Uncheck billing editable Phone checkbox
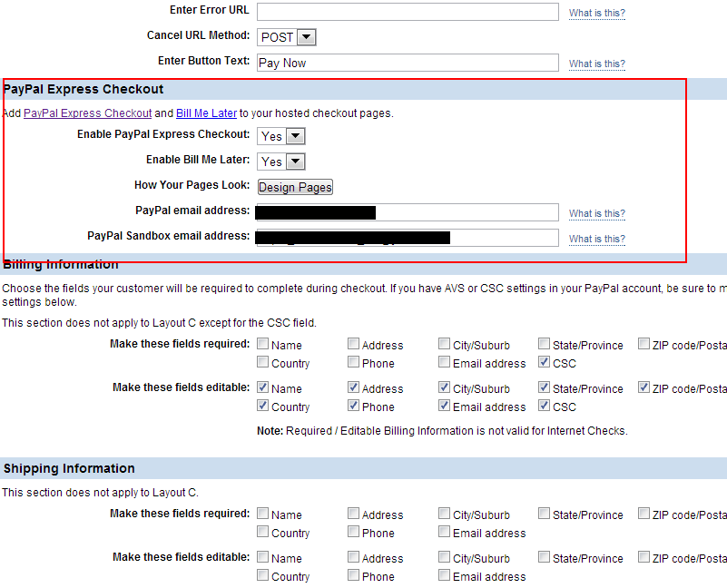727x588 pixels. [x=353, y=406]
